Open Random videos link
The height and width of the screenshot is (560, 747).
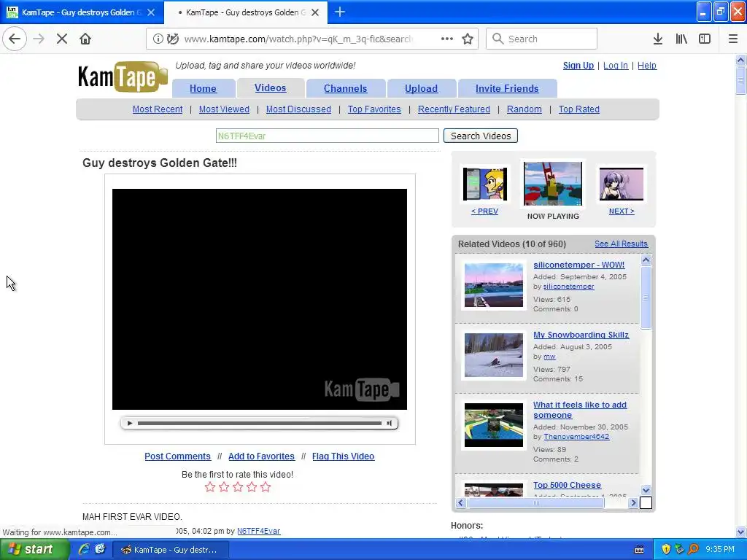coord(524,109)
